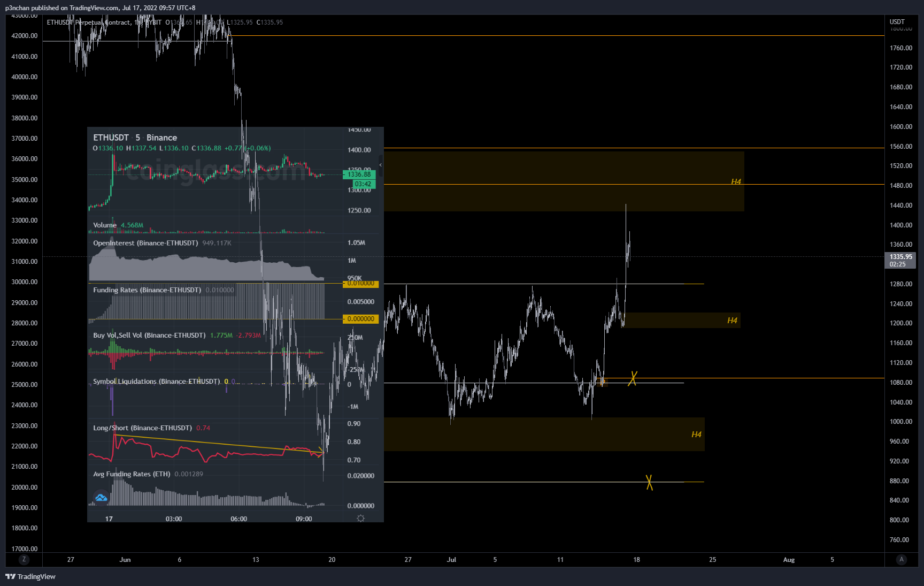Click the Jul label on the time axis
The height and width of the screenshot is (586, 924).
[x=452, y=560]
